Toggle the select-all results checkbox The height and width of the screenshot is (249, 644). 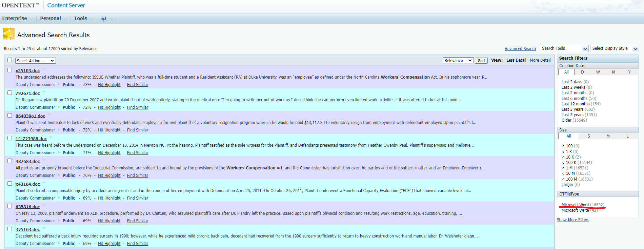coord(10,60)
